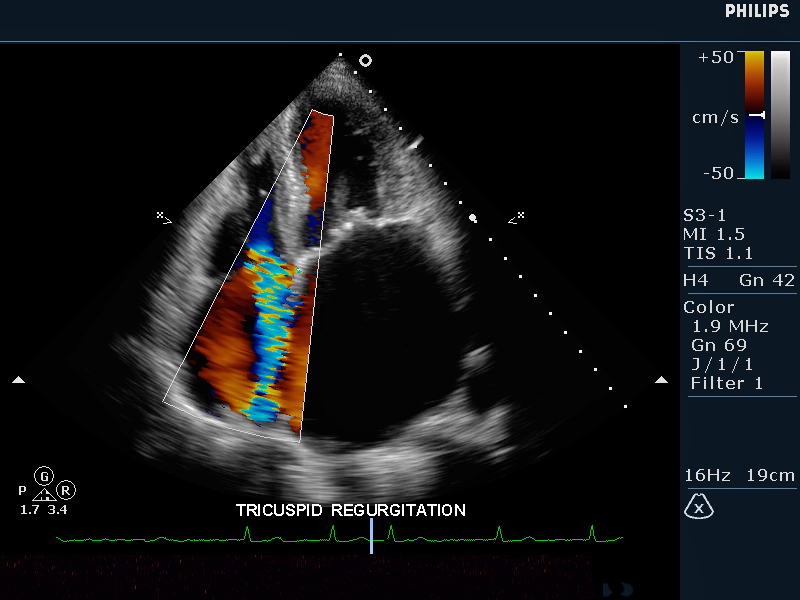This screenshot has height=600, width=800.
Task: Click the color Doppler box outline edge
Action: (x=237, y=256)
